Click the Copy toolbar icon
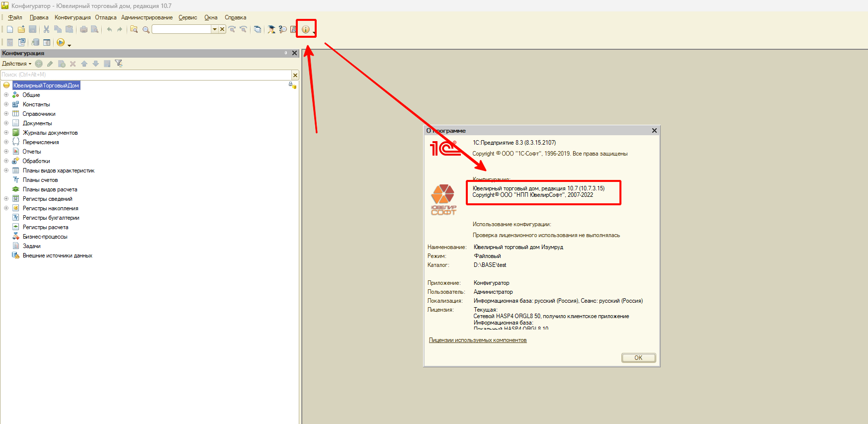The width and height of the screenshot is (868, 424). pos(58,29)
